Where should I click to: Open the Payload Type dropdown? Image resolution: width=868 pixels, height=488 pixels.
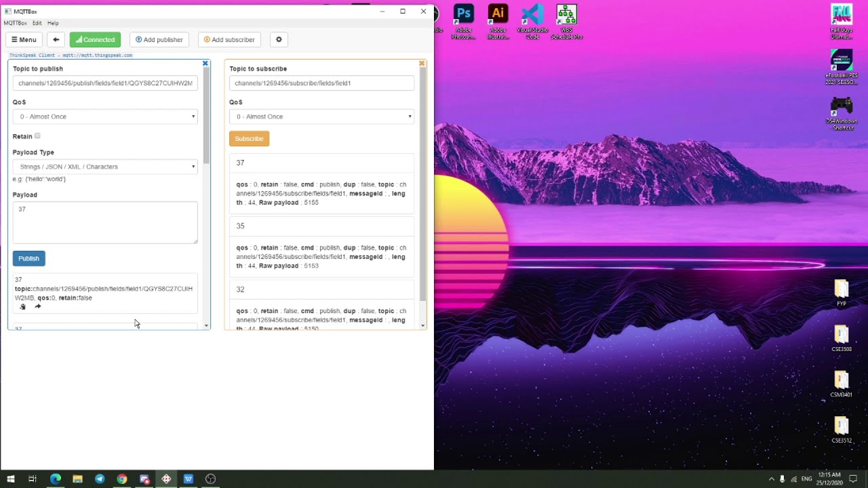pyautogui.click(x=105, y=167)
